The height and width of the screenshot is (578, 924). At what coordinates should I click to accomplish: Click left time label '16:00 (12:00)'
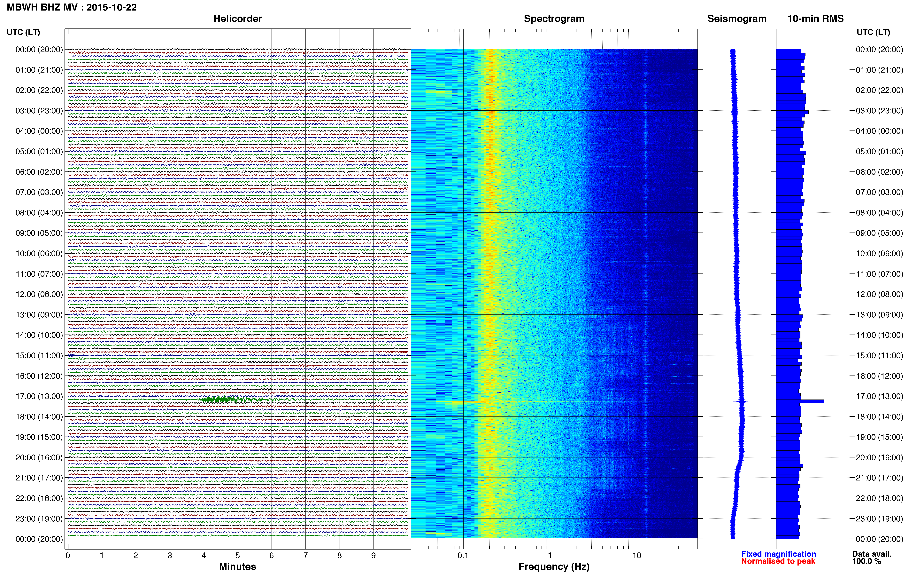tap(39, 376)
